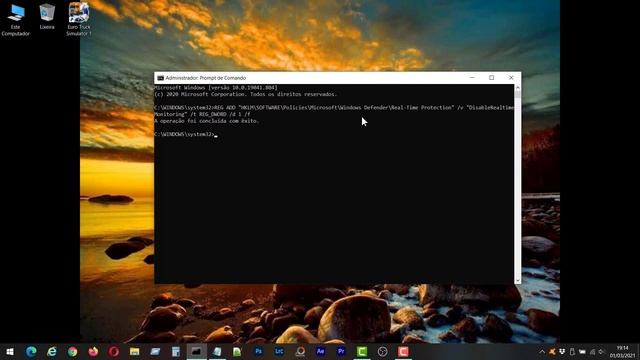Open the orange tray icon next to the chevron
The width and height of the screenshot is (640, 360).
pyautogui.click(x=552, y=351)
